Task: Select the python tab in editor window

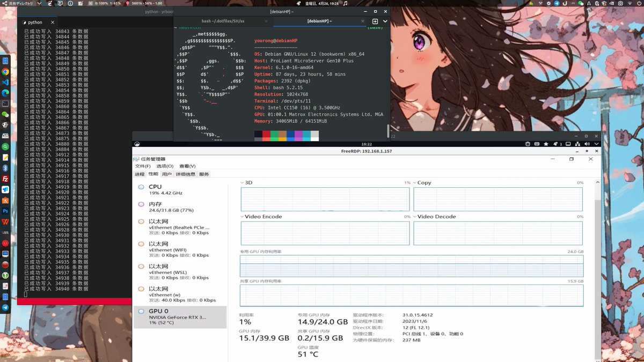Action: tap(35, 23)
